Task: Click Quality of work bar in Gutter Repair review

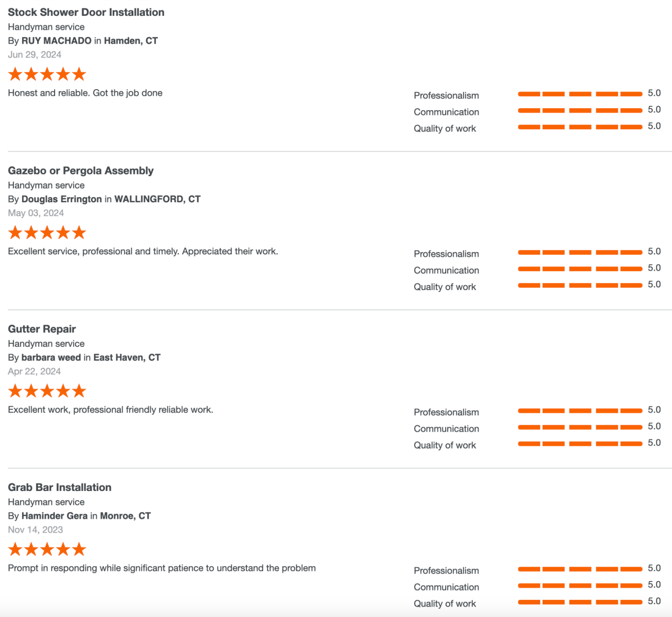Action: (x=580, y=444)
